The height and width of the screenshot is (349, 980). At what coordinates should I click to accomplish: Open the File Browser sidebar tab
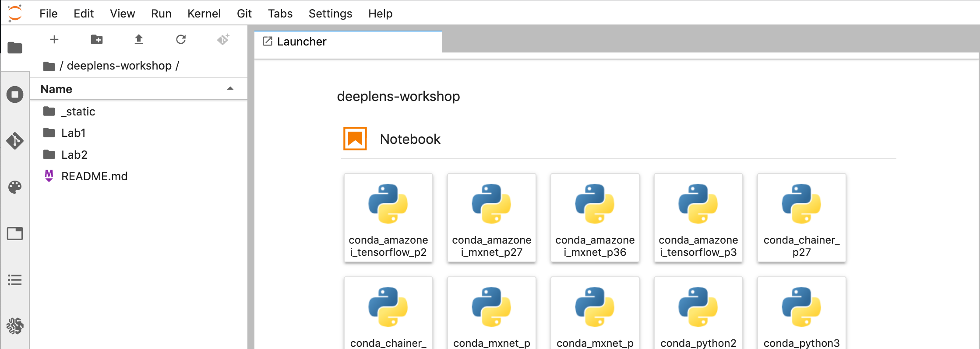[x=15, y=47]
